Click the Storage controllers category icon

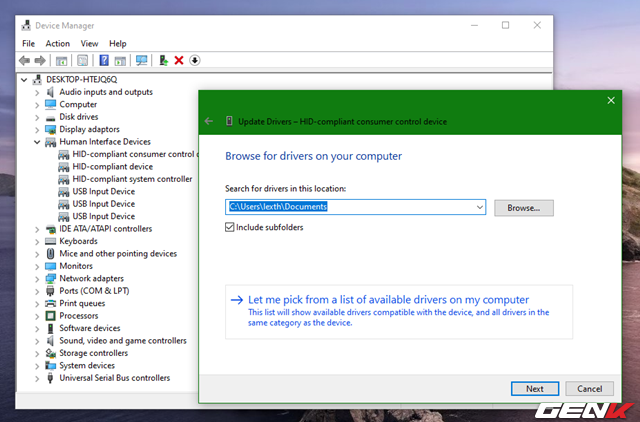click(x=50, y=353)
